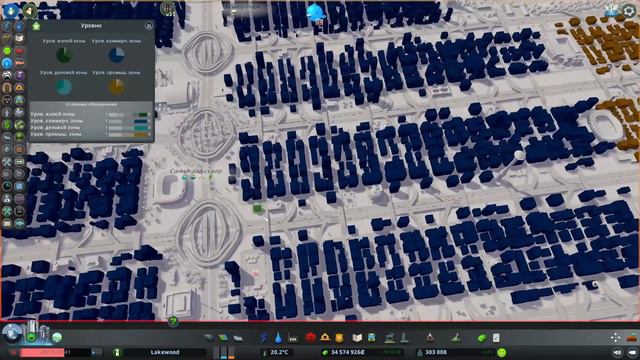The image size is (640, 360).
Task: Click orange industrial level legend gradient
Action: (x=128, y=134)
